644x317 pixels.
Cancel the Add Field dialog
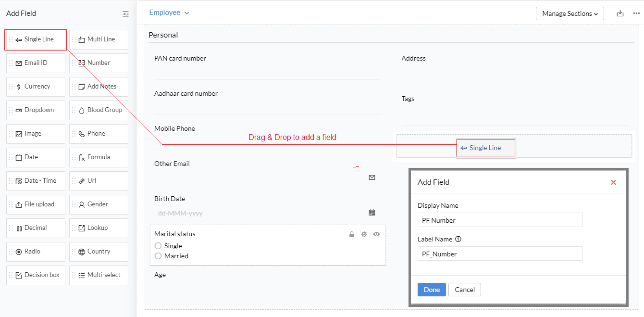pyautogui.click(x=464, y=289)
